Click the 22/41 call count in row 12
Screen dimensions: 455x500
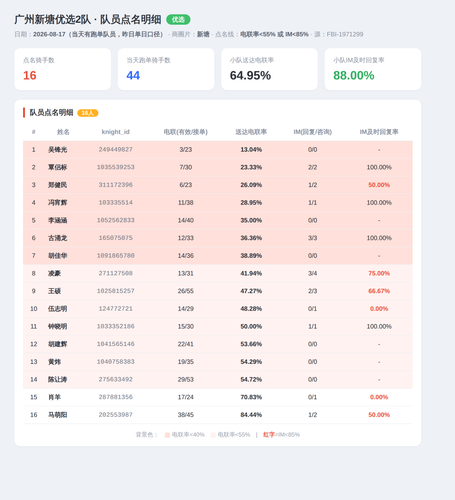[x=186, y=344]
